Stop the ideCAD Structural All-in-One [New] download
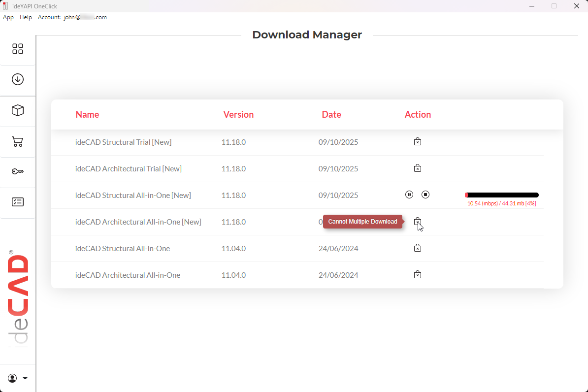588x392 pixels. [x=425, y=195]
